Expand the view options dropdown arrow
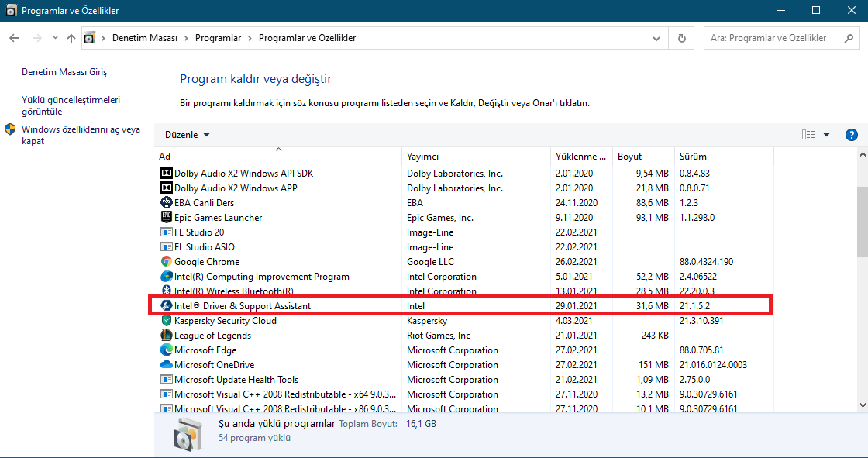This screenshot has height=458, width=868. click(x=826, y=135)
